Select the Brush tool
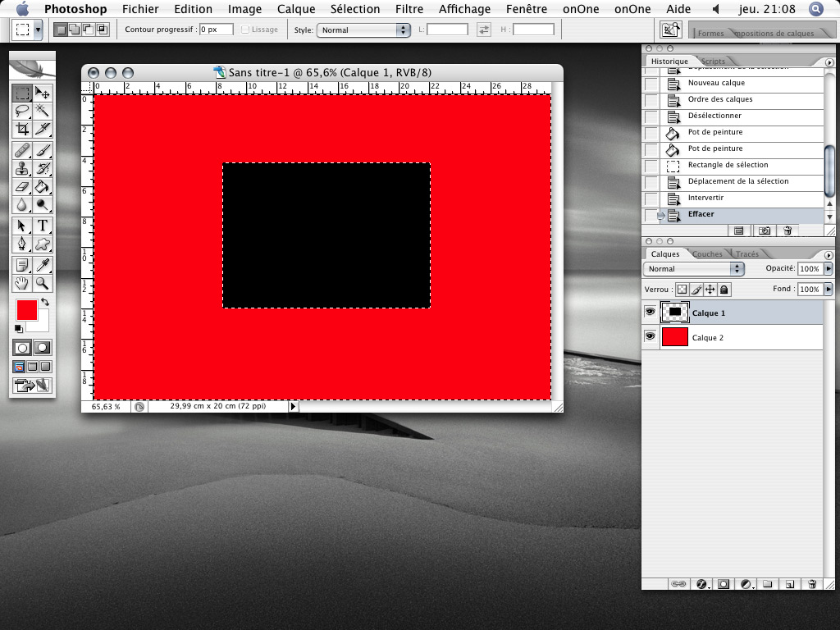The width and height of the screenshot is (840, 630). (43, 151)
